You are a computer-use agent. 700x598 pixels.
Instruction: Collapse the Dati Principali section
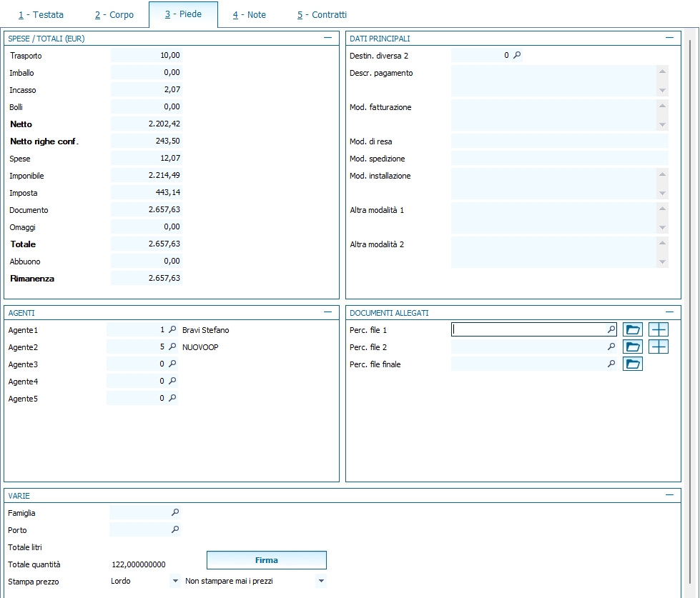pos(669,38)
